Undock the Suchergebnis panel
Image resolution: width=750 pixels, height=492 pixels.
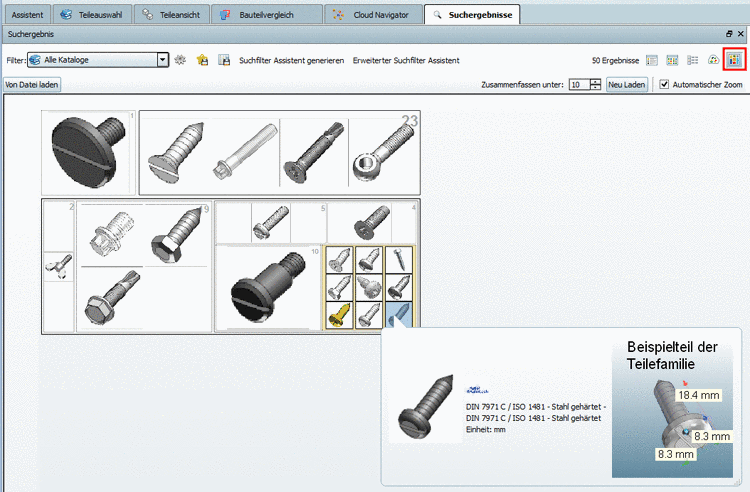coord(729,34)
